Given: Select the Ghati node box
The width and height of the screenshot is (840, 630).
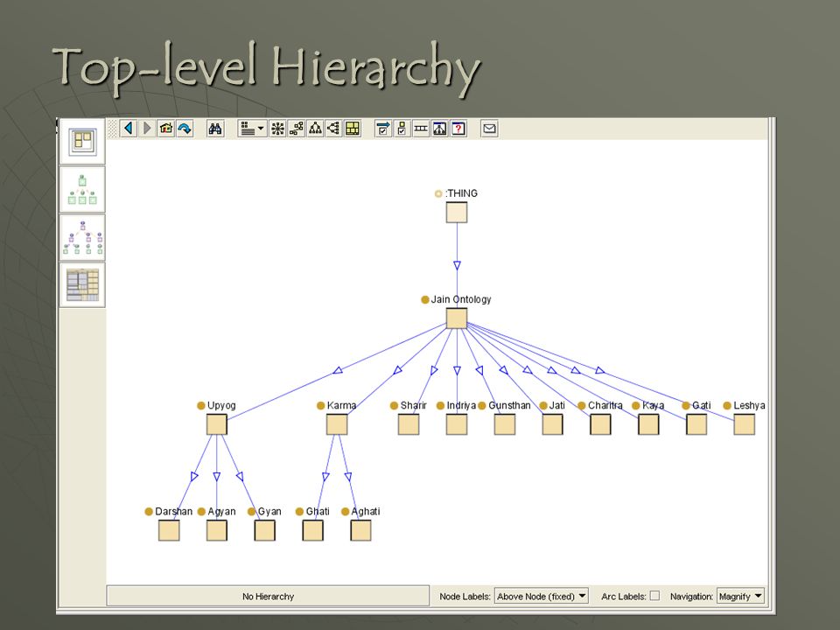Looking at the screenshot, I should click(x=312, y=530).
